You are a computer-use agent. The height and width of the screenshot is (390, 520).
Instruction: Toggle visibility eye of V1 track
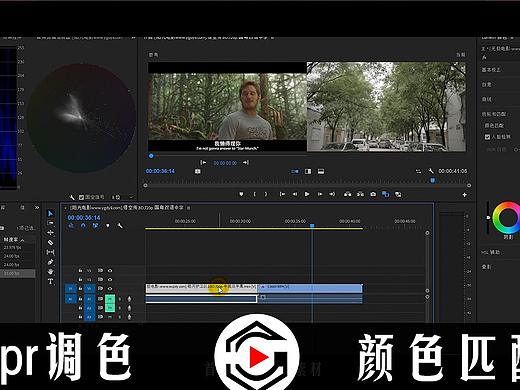[110, 288]
